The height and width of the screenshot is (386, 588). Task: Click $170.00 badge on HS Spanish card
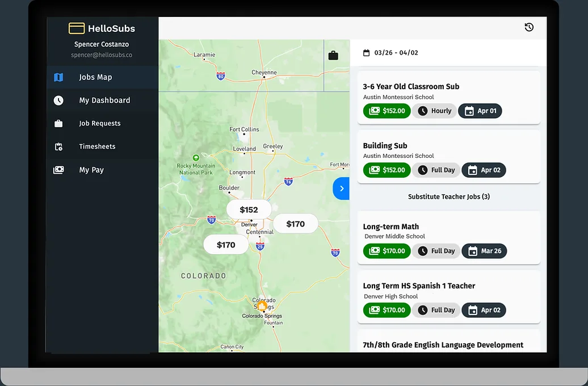[387, 311]
